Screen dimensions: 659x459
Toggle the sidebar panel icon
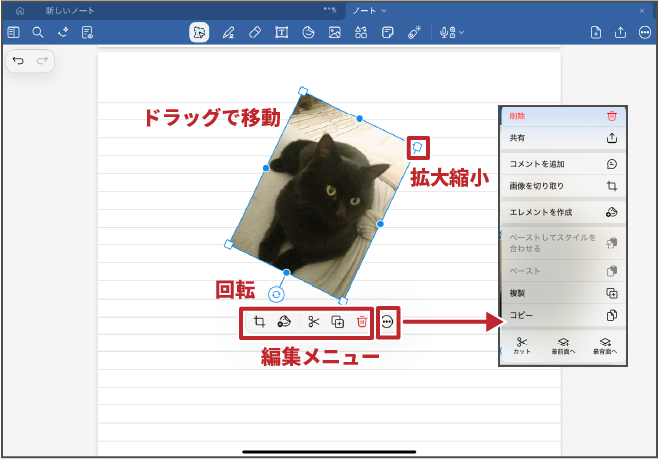click(13, 32)
